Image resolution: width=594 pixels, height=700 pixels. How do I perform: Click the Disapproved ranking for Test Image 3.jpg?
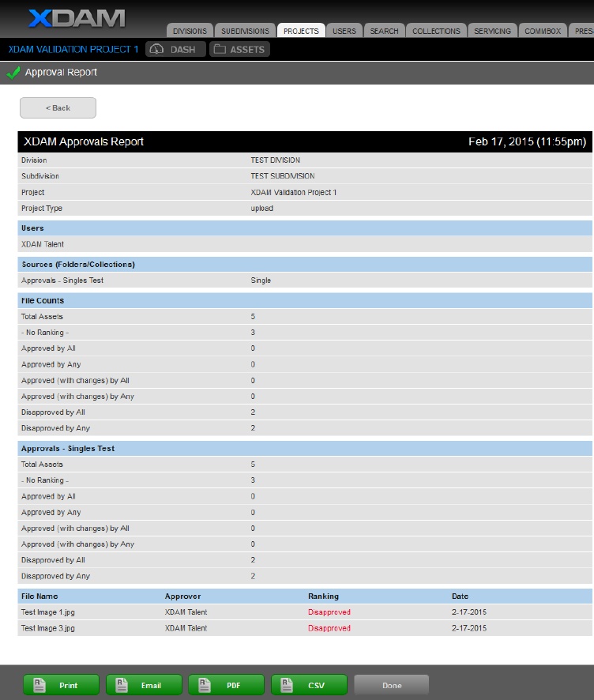[x=329, y=628]
